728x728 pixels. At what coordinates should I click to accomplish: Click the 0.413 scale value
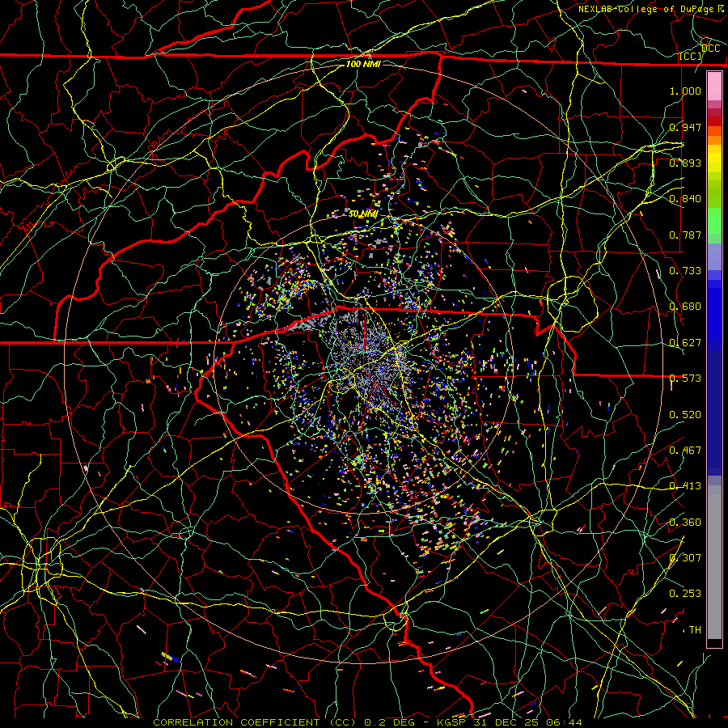(685, 486)
